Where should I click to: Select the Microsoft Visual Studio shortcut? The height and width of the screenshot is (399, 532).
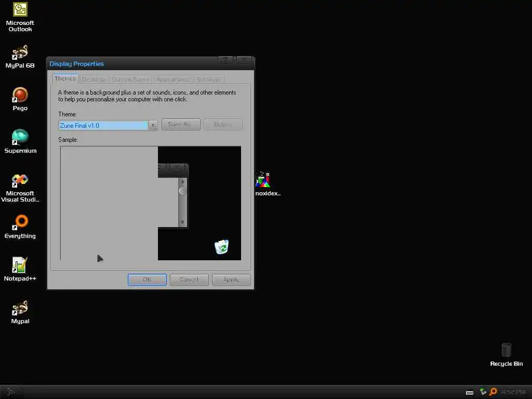pos(20,188)
